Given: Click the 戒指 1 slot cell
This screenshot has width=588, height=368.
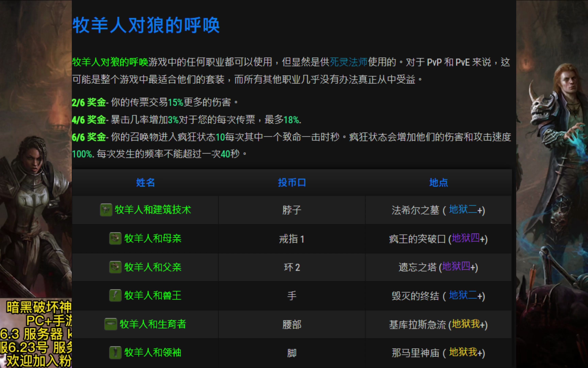Looking at the screenshot, I should 292,239.
